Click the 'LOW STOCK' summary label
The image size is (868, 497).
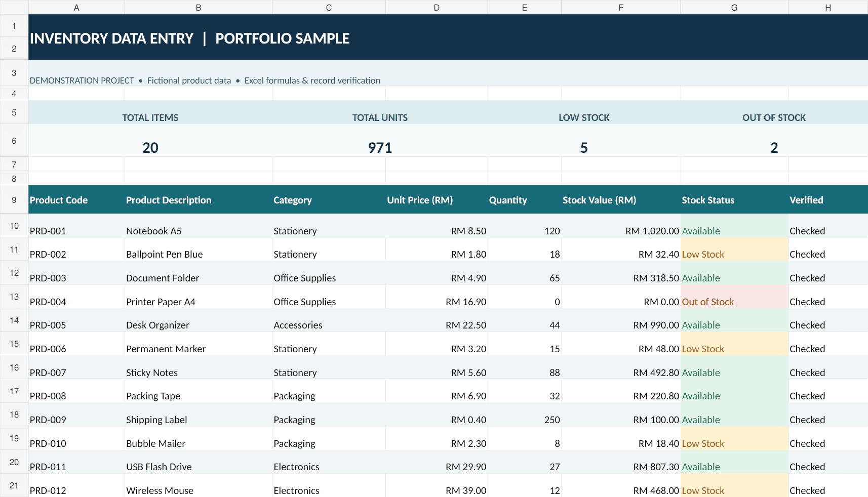point(584,117)
